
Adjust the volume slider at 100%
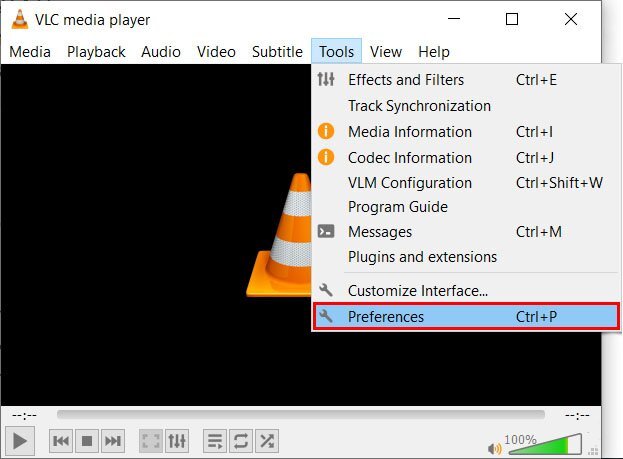tap(545, 444)
